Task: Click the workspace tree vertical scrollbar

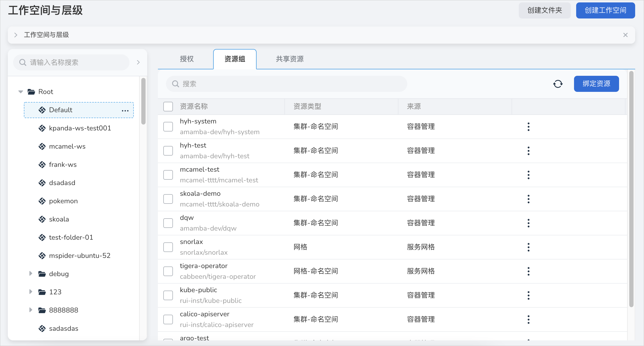Action: click(x=143, y=101)
